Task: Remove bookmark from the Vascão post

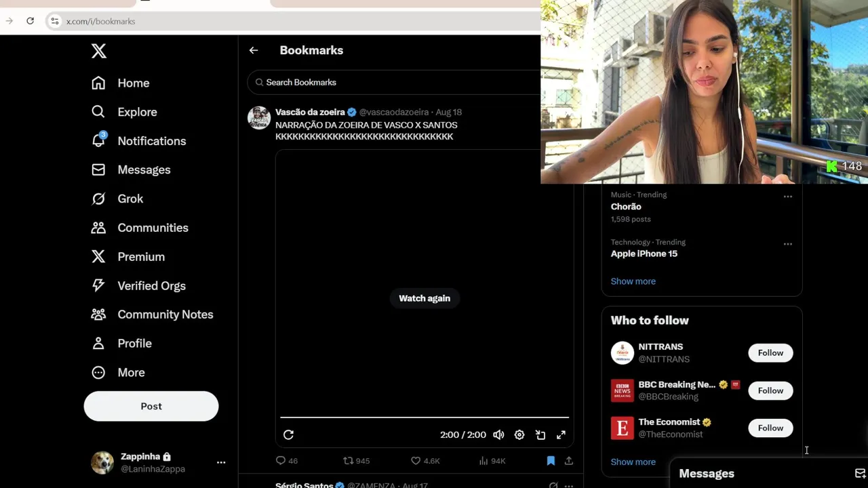Action: tap(551, 461)
